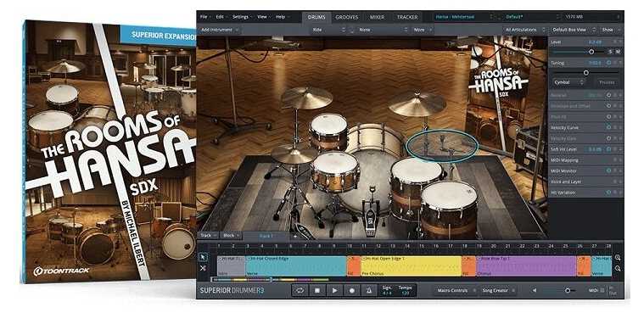Open the Macro Controls panel
644x313 pixels.
click(x=456, y=290)
